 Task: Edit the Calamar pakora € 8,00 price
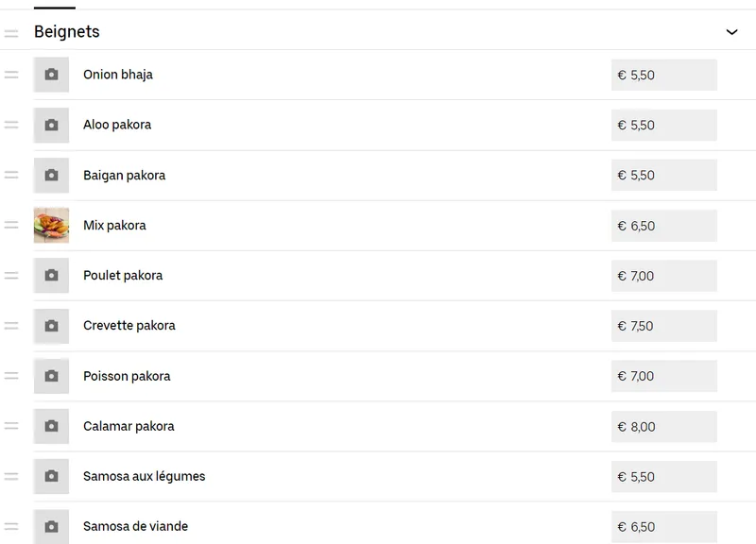point(664,427)
